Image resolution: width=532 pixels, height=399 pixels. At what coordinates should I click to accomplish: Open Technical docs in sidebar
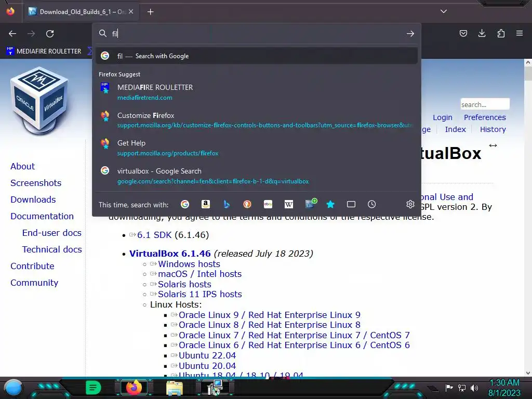coord(52,249)
